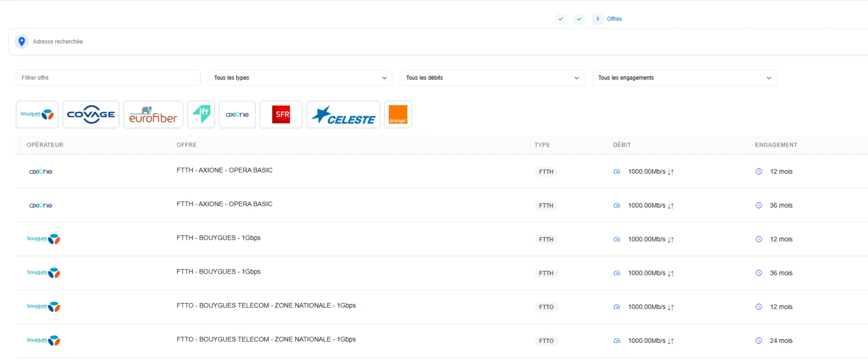868x360 pixels.
Task: Click 24 mois engagement value
Action: (781, 341)
